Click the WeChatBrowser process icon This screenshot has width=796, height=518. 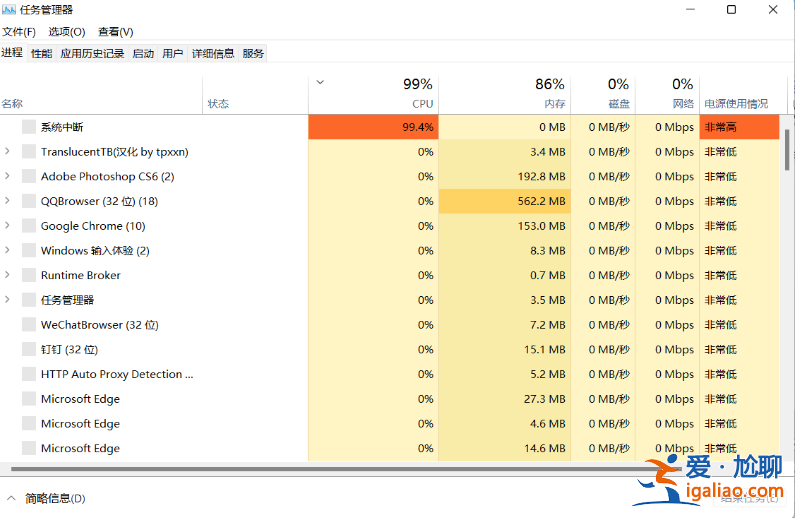click(29, 325)
